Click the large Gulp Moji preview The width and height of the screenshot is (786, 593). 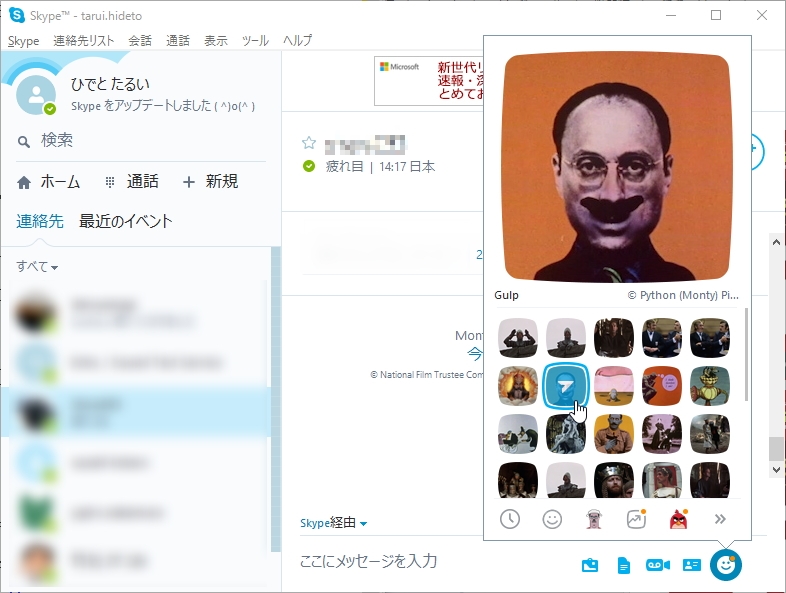[x=617, y=167]
